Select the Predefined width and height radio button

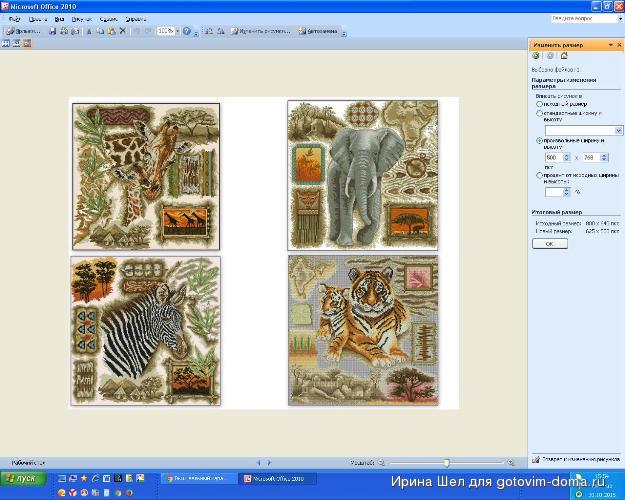point(539,113)
